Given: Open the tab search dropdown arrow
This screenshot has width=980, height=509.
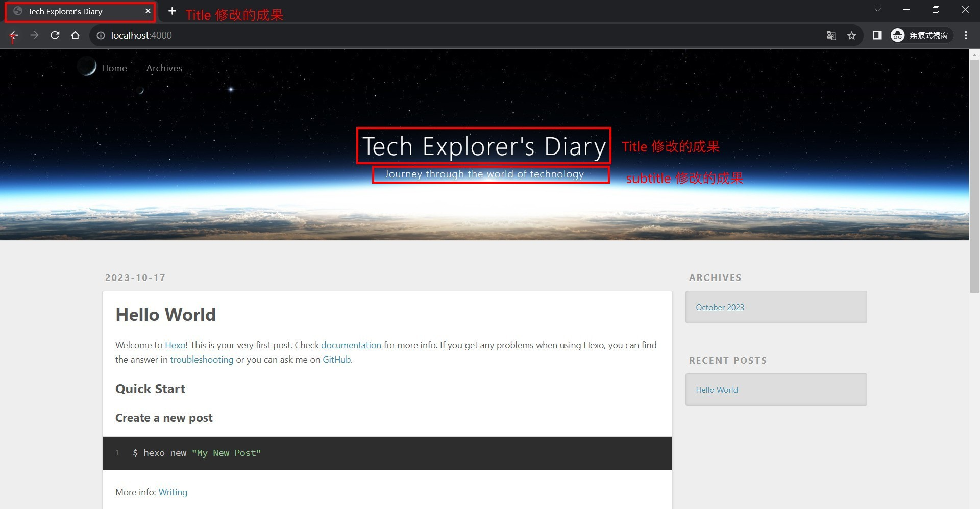Looking at the screenshot, I should coord(877,10).
